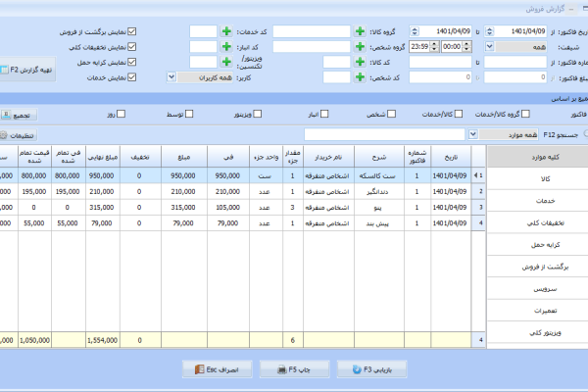The image size is (588, 392).
Task: Select row 2 header marker
Action: click(478, 191)
